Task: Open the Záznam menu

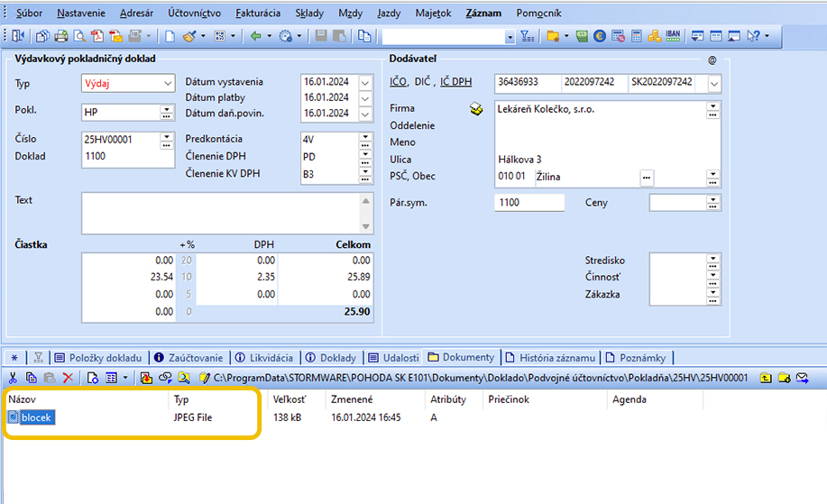Action: (483, 14)
